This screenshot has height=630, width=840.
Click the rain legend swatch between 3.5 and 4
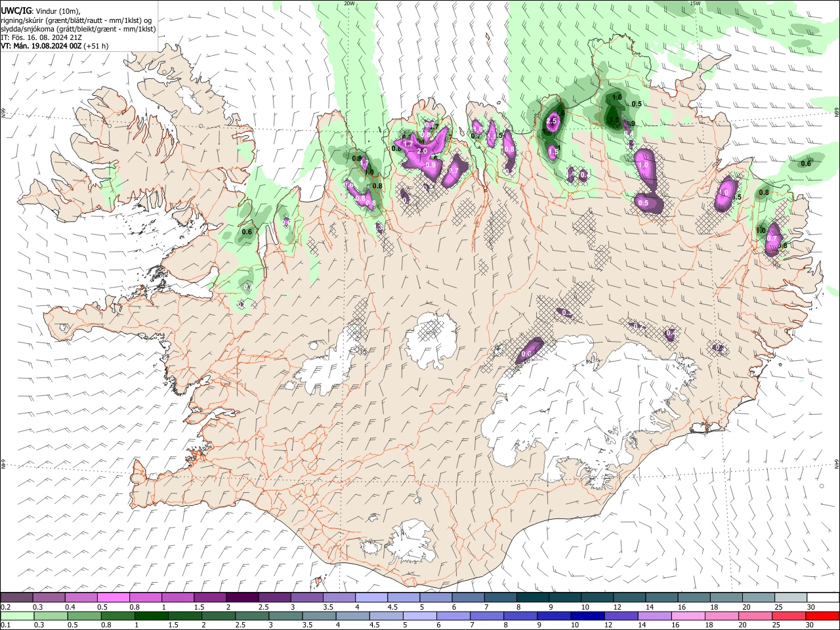pos(319,616)
